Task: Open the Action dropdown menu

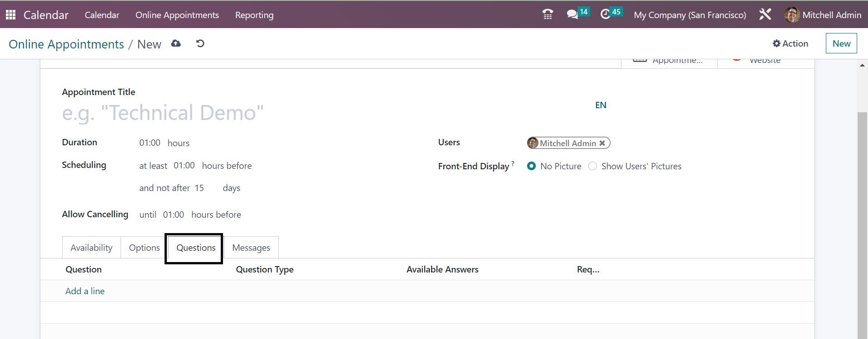Action: [790, 43]
